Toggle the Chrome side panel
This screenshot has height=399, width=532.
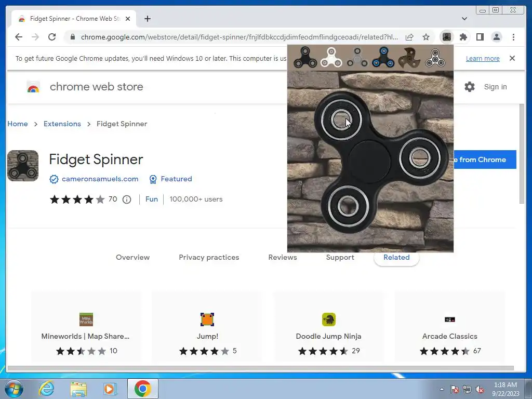tap(480, 37)
